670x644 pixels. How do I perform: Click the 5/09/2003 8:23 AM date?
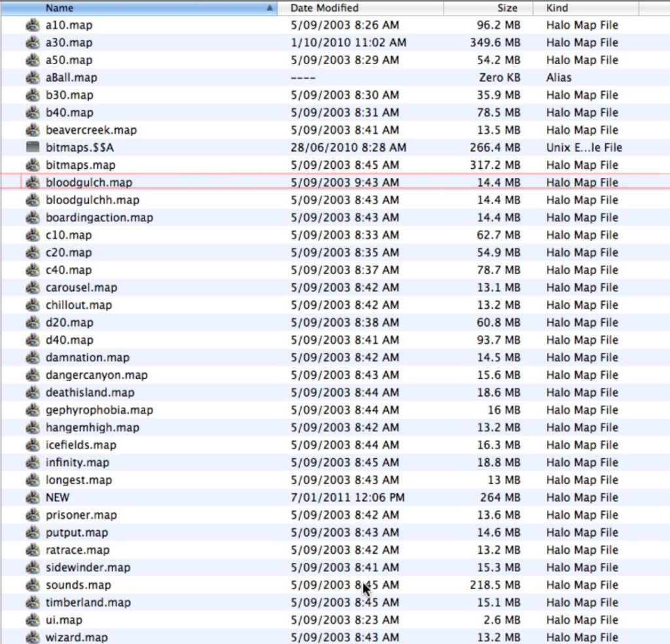click(x=345, y=620)
